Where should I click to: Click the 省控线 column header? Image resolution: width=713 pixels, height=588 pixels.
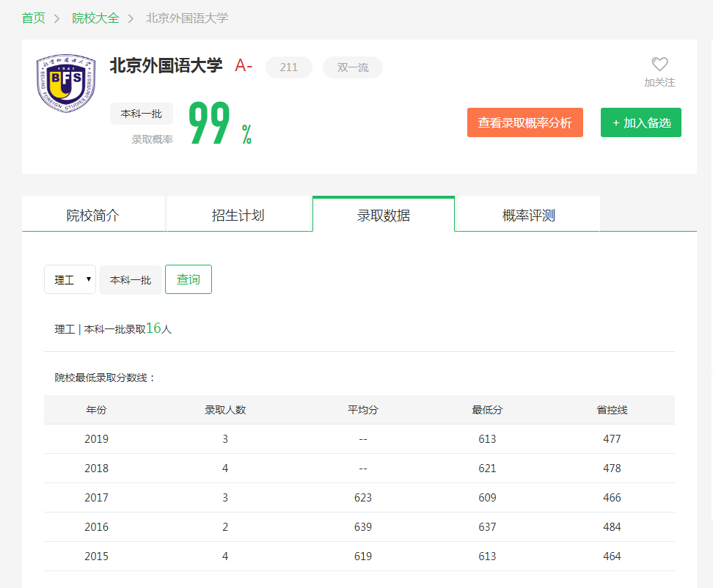pos(612,410)
